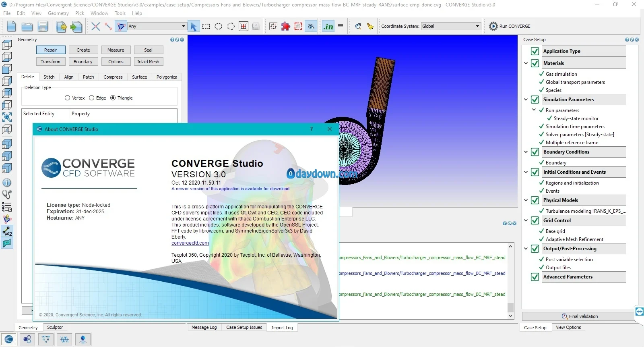Select the Vertex deletion type radio button
The height and width of the screenshot is (347, 644).
pos(67,98)
